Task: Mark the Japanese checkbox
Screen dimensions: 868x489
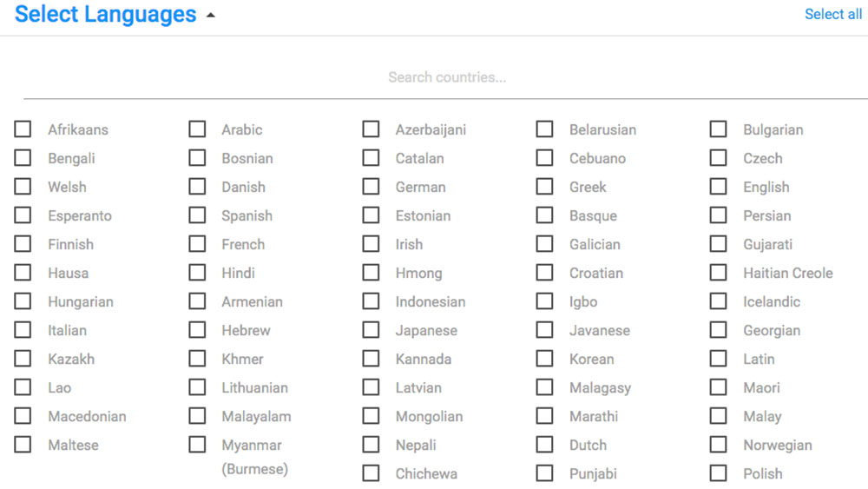Action: [372, 330]
